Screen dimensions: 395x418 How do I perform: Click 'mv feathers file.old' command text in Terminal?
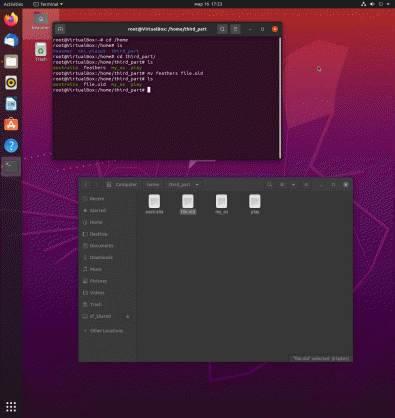175,73
